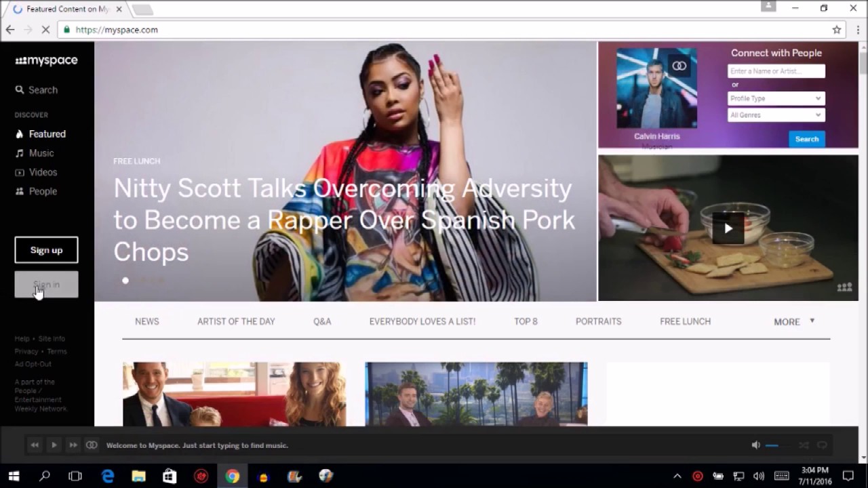868x488 pixels.
Task: Open Windows Store from taskbar
Action: pos(170,476)
